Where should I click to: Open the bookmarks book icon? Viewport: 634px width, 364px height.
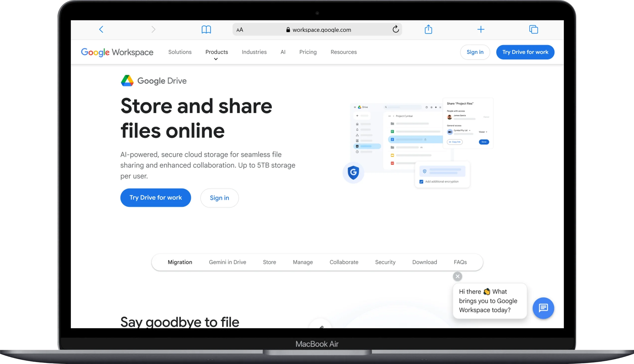206,29
